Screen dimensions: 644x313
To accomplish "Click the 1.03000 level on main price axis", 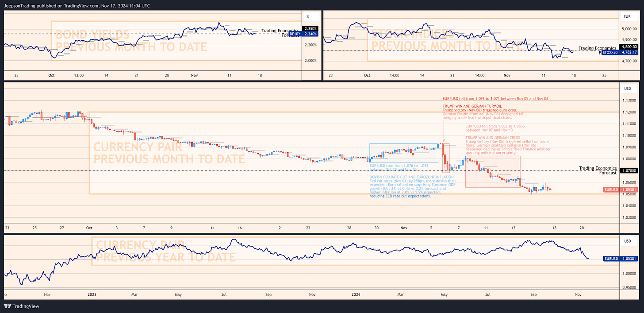I will [x=630, y=217].
